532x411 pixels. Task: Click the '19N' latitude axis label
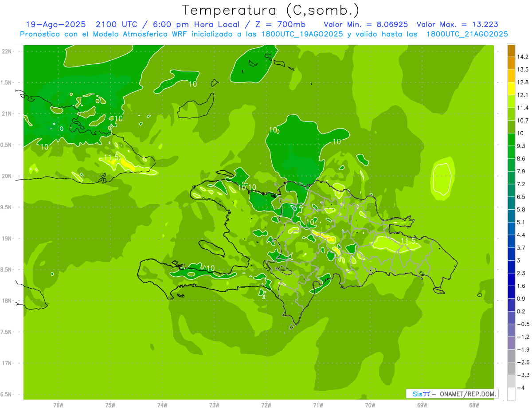point(7,239)
